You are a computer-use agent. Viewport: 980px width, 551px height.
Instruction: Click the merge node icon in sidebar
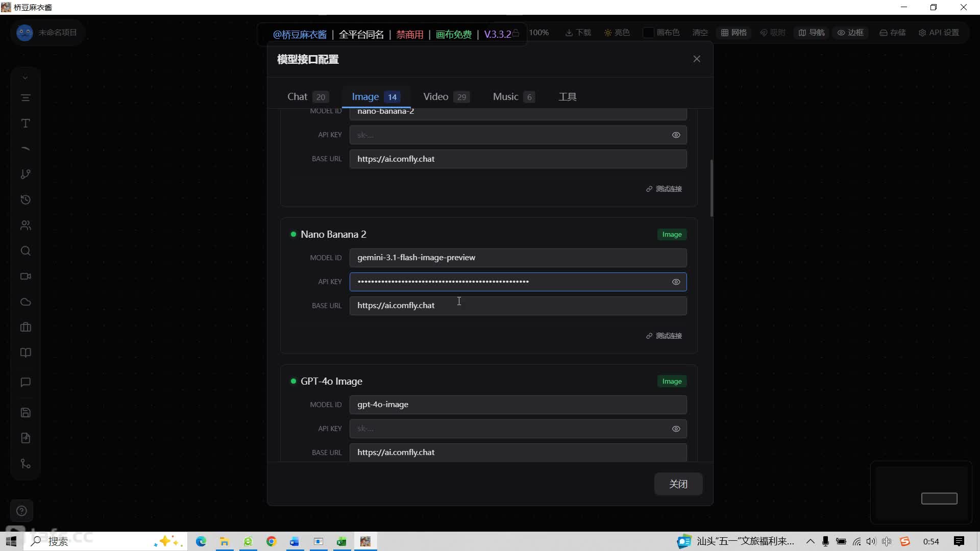pos(26,464)
